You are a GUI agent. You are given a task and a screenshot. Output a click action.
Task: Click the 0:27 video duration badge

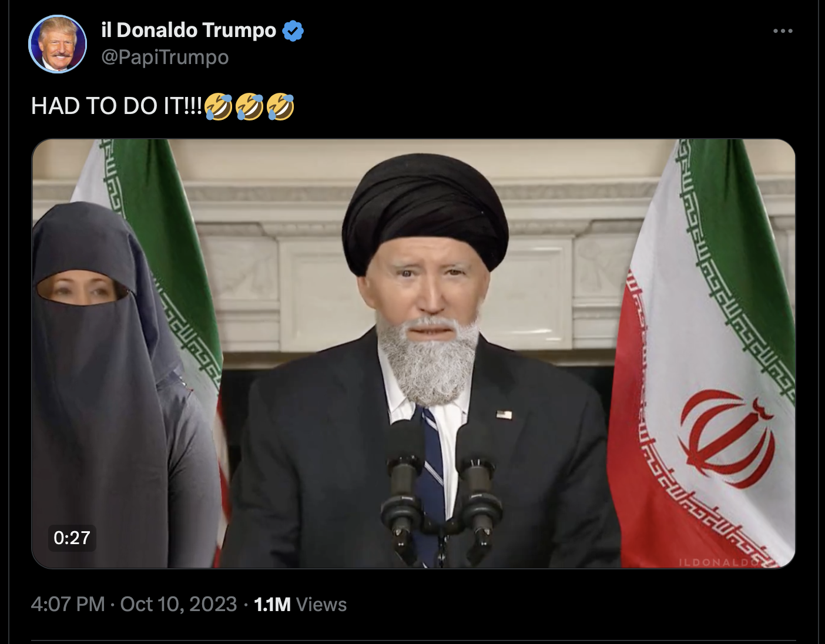(x=72, y=538)
